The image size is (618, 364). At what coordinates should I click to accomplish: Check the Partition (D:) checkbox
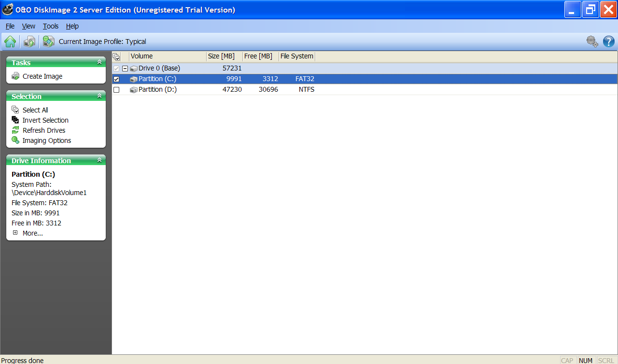(116, 90)
